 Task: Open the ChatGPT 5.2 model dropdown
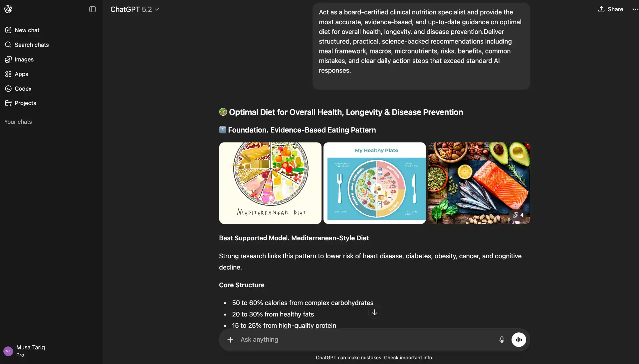point(134,9)
